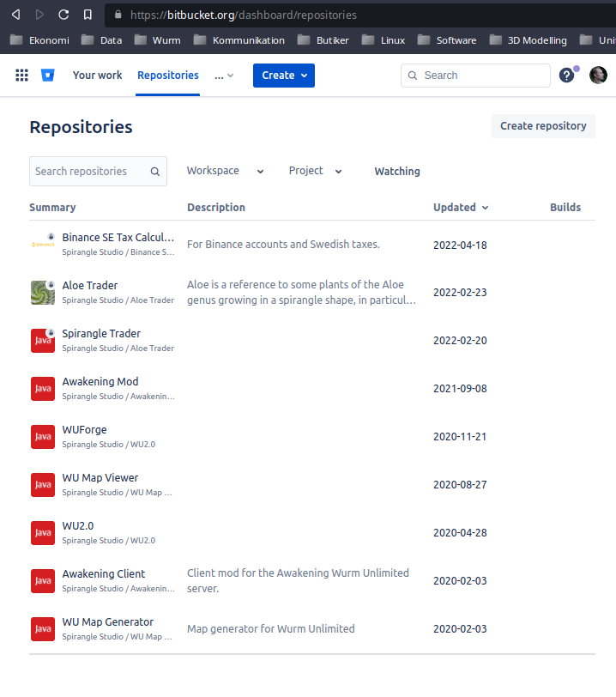Open the Project filter dropdown
The image size is (616, 697).
(315, 171)
